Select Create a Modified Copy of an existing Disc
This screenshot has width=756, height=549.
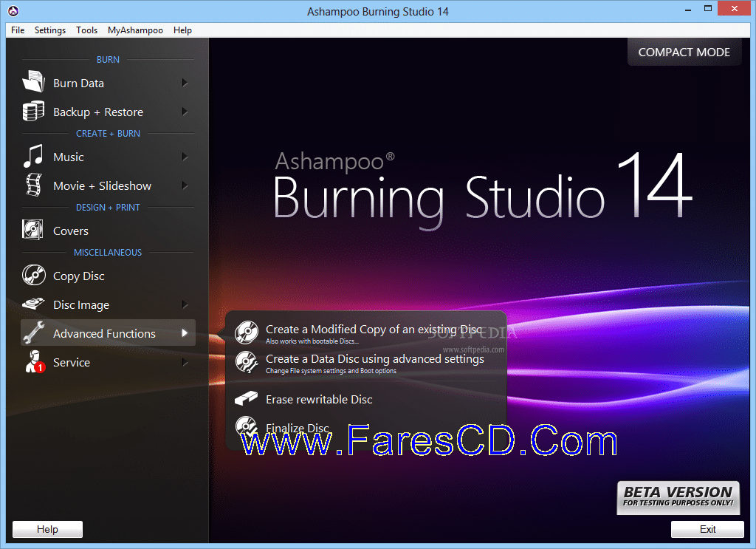pyautogui.click(x=366, y=333)
